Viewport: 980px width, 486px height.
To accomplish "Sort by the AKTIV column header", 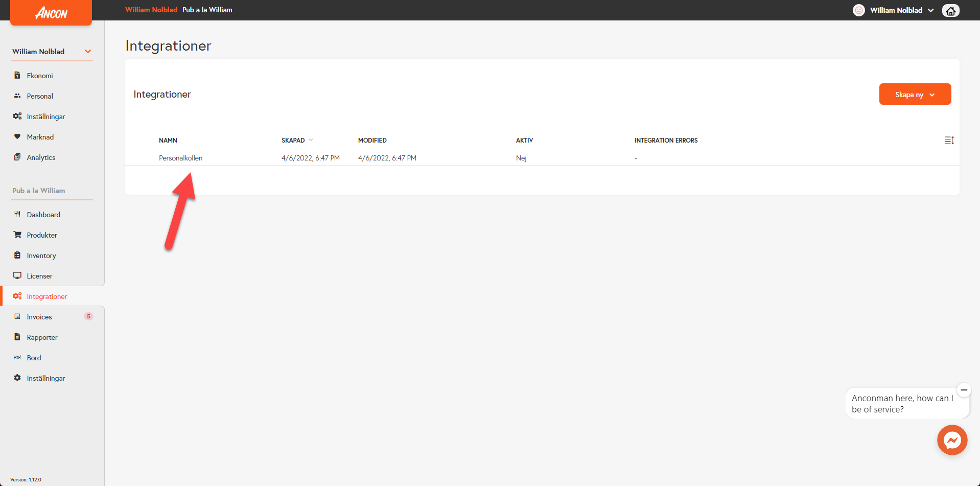I will point(524,140).
